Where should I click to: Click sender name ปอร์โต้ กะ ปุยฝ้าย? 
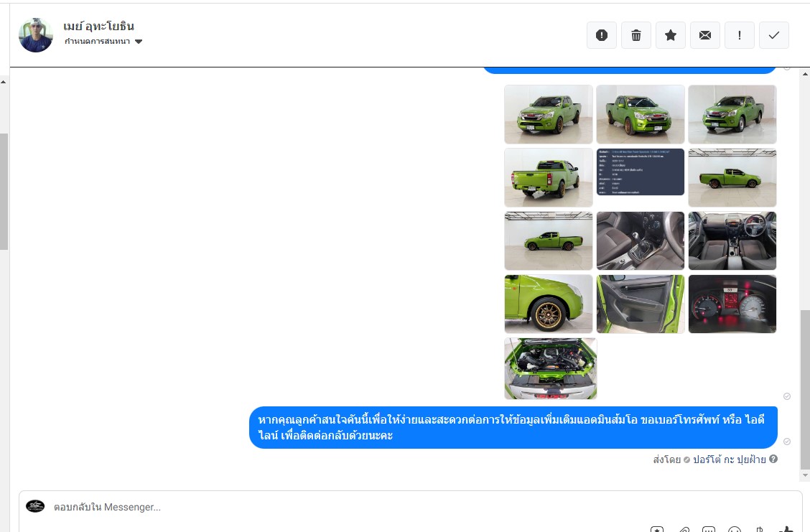730,459
